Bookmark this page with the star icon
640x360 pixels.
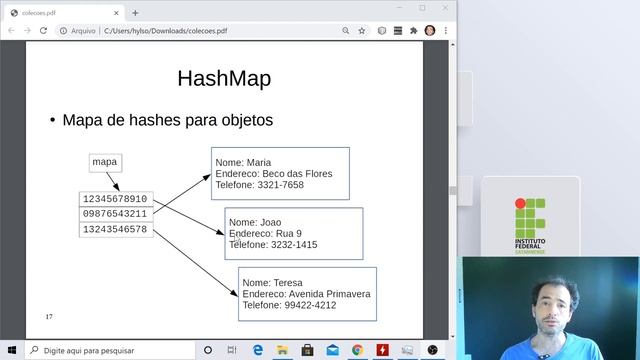pos(362,31)
